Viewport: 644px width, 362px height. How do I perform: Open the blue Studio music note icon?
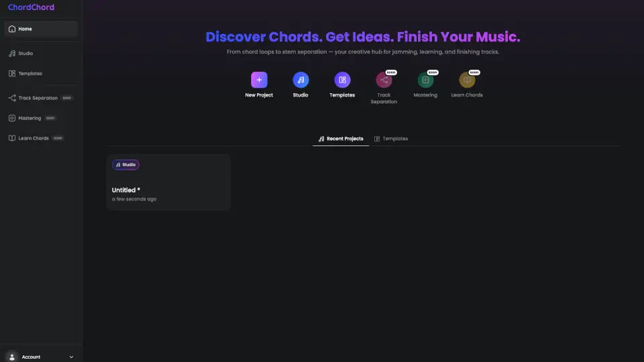click(x=301, y=80)
